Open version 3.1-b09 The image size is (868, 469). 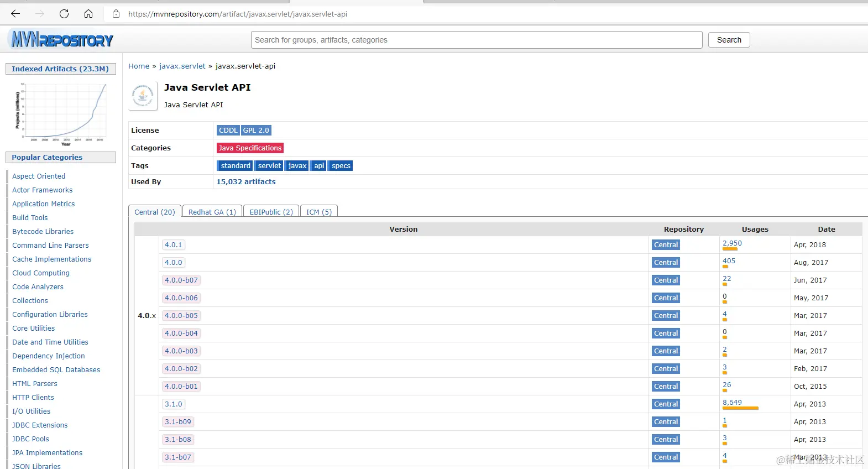coord(177,422)
